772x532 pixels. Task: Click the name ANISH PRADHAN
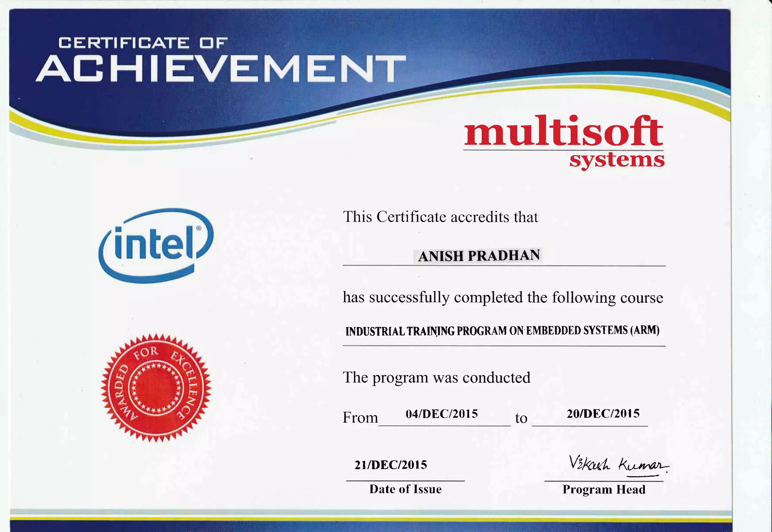pyautogui.click(x=479, y=256)
